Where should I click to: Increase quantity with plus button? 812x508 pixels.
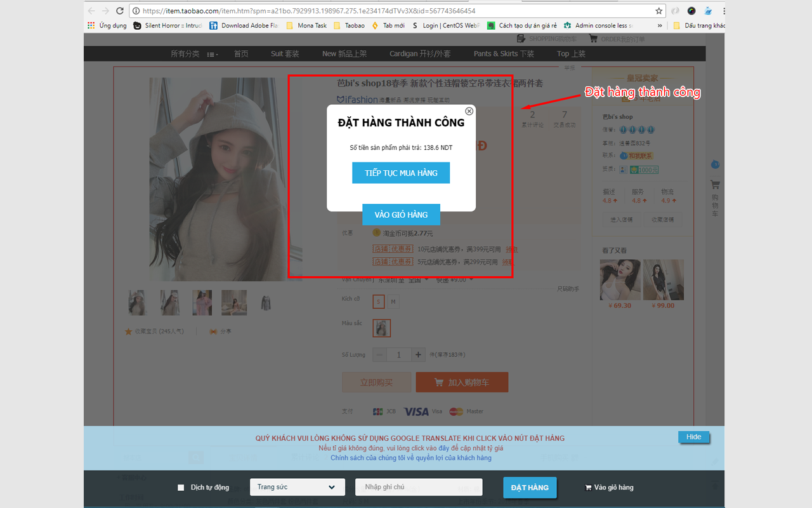[418, 354]
